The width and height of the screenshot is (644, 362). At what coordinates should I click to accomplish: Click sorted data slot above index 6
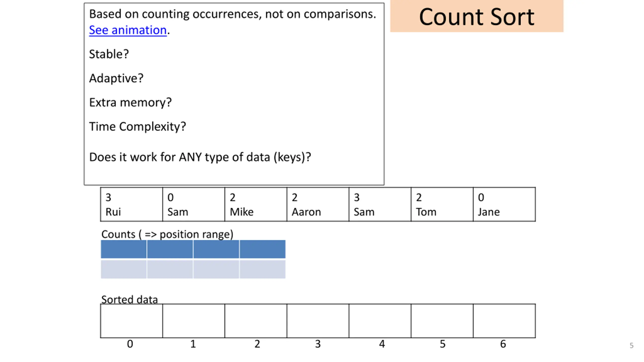(x=504, y=321)
